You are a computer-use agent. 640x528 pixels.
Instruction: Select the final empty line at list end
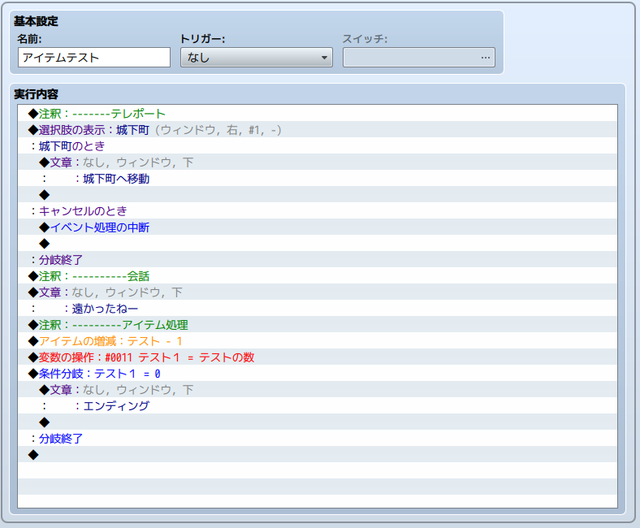pos(318,455)
